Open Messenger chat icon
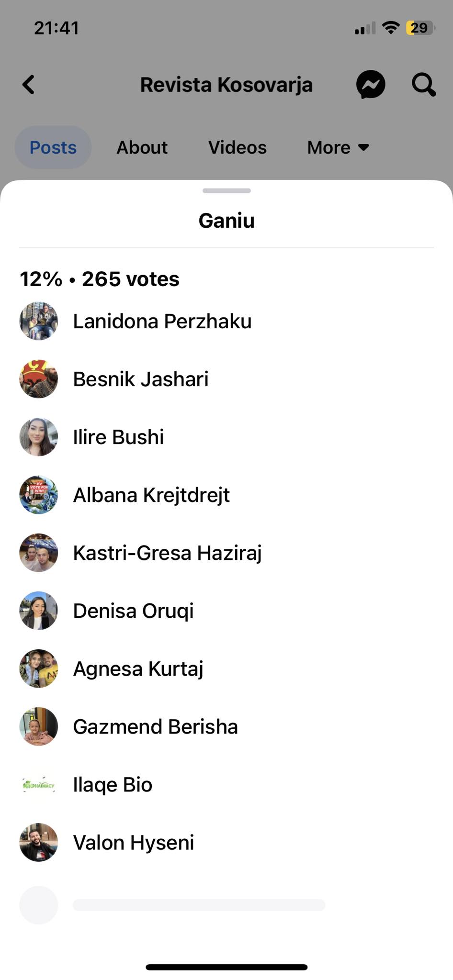Screen dimensions: 453x980 click(x=371, y=85)
